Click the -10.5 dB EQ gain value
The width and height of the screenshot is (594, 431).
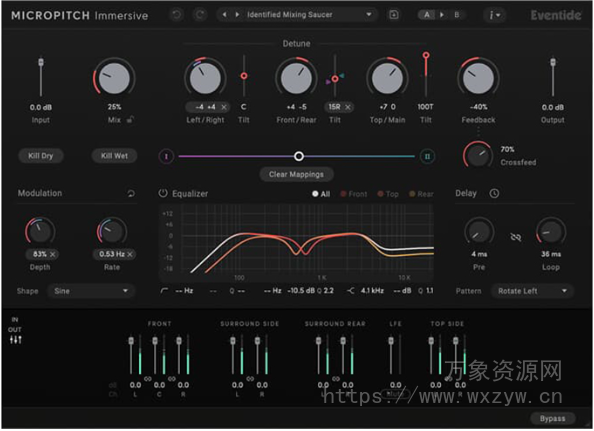point(302,291)
